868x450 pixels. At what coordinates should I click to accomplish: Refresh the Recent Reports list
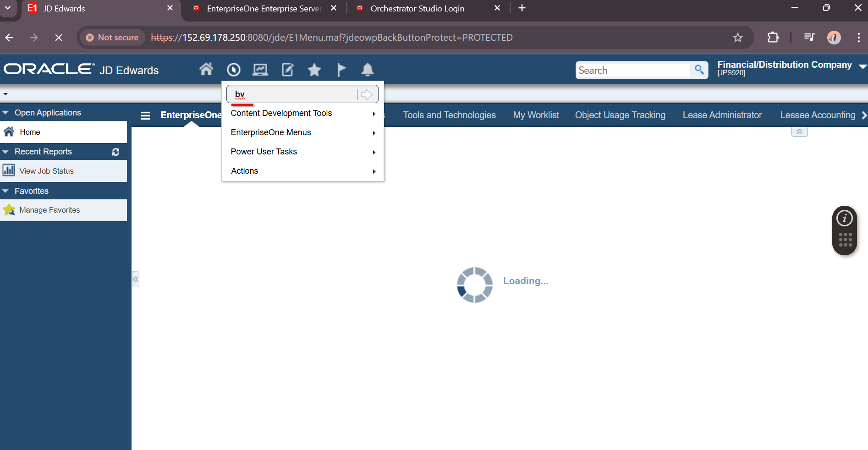tap(115, 152)
